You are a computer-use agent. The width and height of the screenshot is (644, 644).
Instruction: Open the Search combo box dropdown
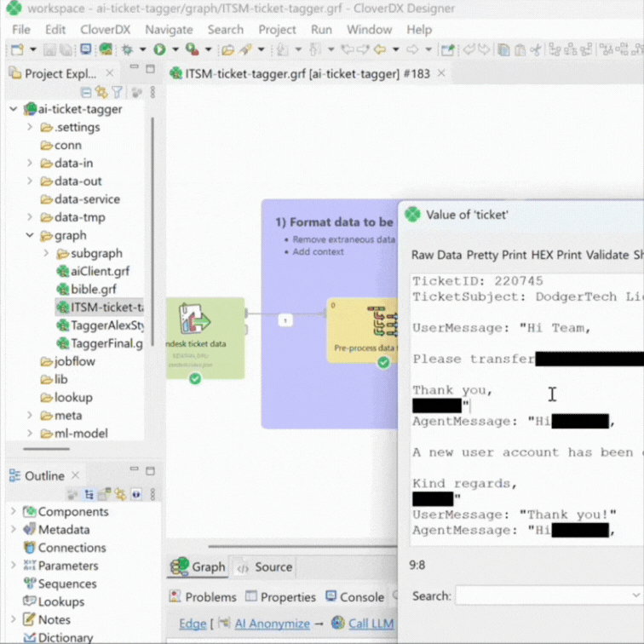tap(635, 595)
